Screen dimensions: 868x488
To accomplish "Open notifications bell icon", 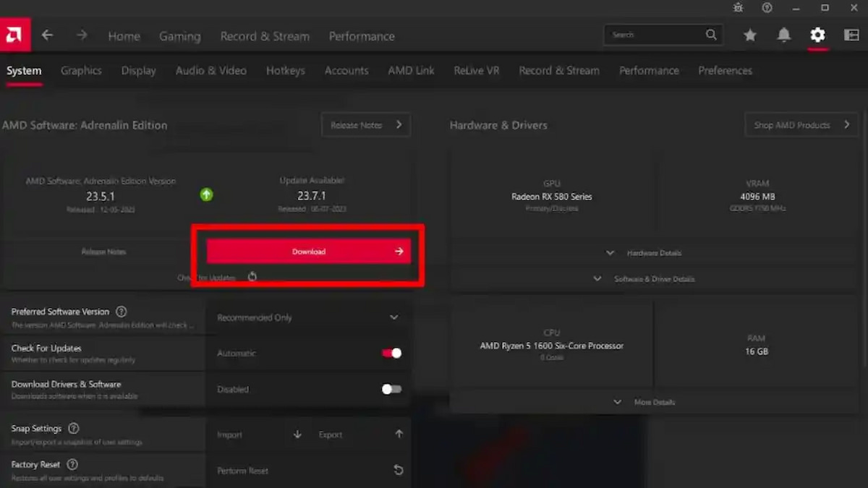I will (x=784, y=35).
